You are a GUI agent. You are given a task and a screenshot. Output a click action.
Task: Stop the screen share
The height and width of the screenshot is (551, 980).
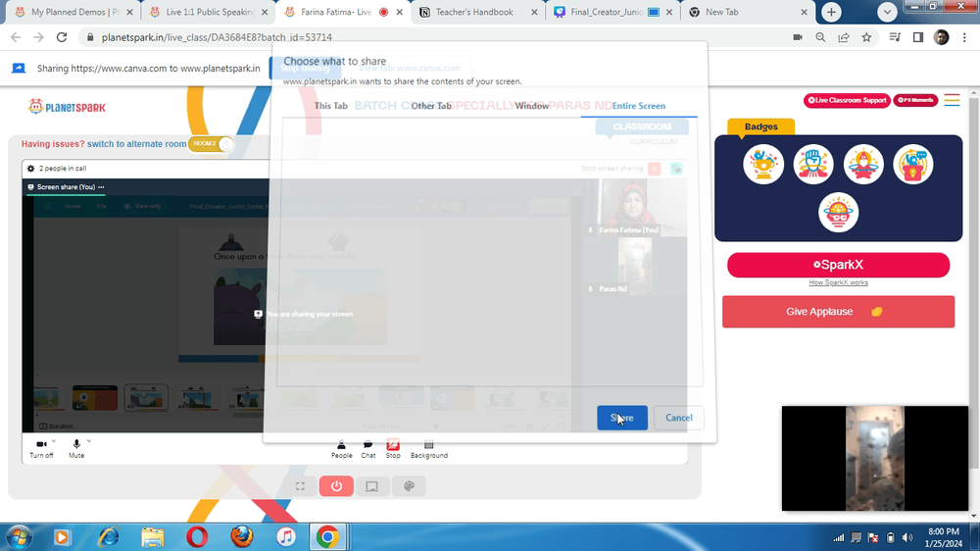point(393,448)
